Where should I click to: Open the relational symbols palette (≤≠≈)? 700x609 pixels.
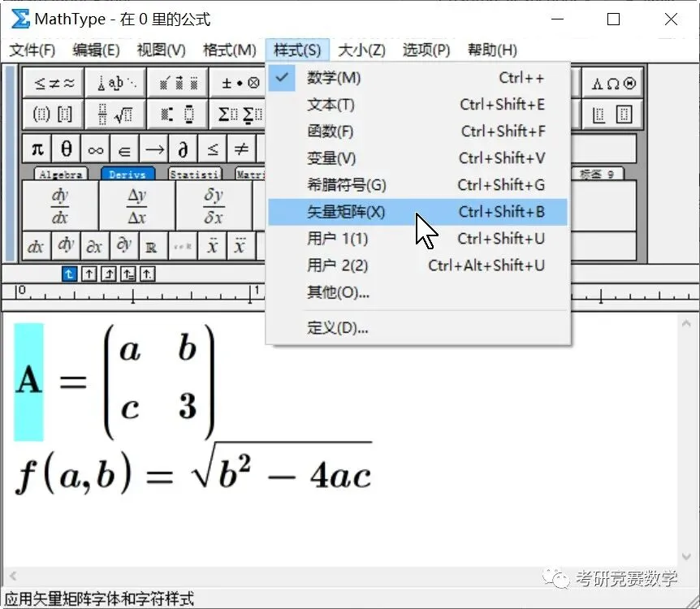tap(53, 83)
